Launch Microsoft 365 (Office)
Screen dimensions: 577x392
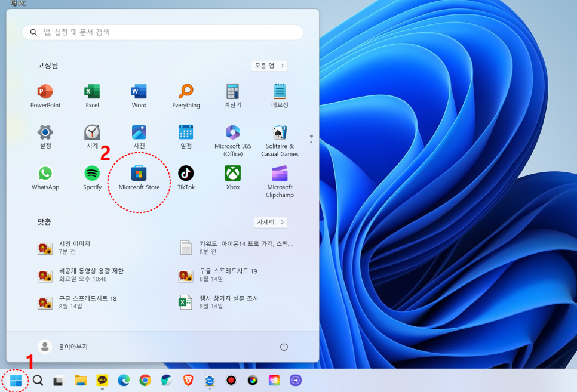(x=233, y=141)
